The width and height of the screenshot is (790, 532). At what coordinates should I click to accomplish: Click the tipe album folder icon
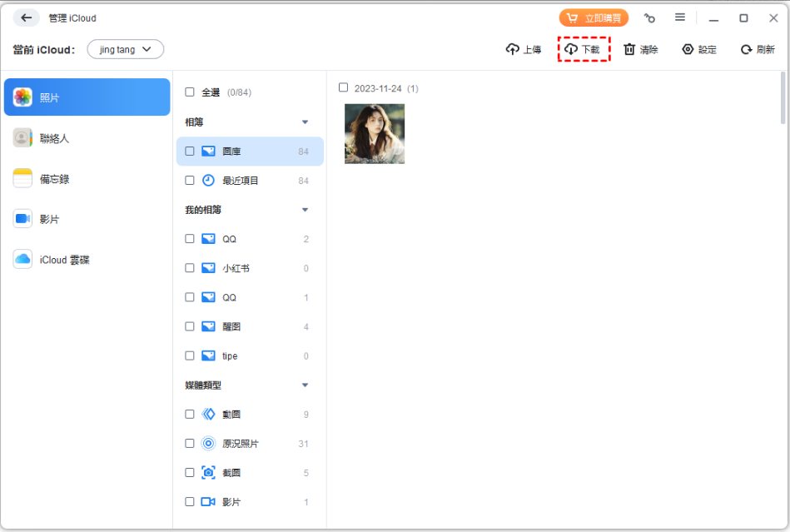209,355
